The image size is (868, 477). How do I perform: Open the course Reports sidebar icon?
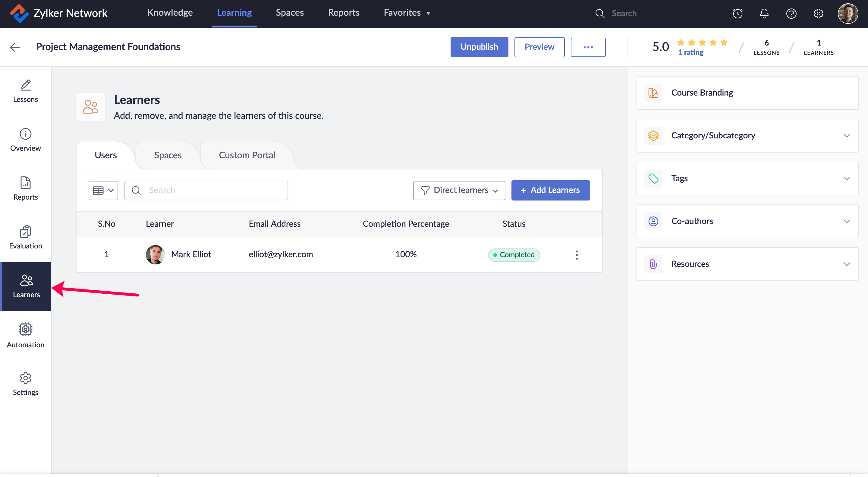(x=25, y=188)
